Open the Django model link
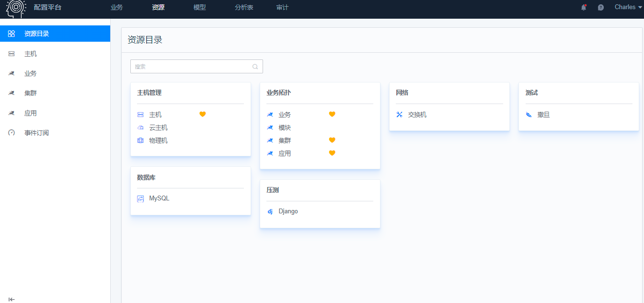This screenshot has height=303, width=644. [288, 211]
